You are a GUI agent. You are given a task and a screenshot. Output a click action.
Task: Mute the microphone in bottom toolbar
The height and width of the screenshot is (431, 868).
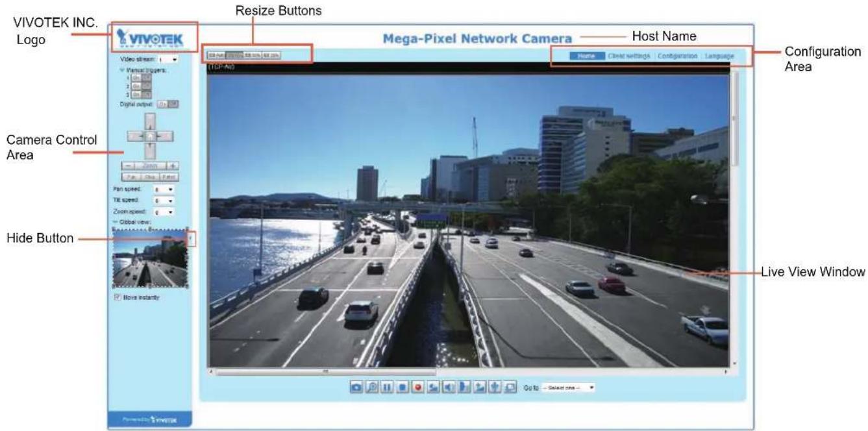[x=493, y=387]
